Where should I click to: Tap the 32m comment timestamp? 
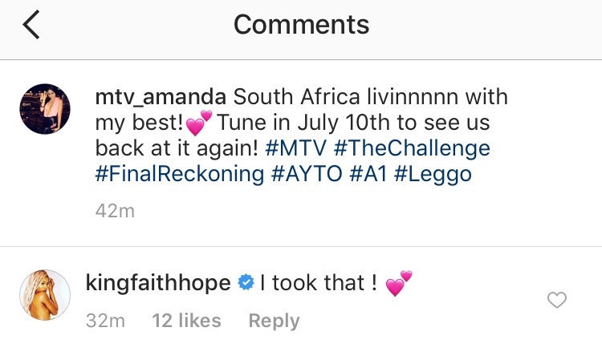[106, 321]
